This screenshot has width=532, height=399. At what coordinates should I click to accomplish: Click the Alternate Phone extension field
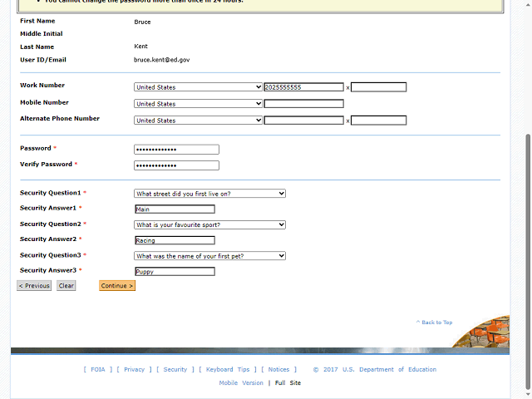coord(379,121)
